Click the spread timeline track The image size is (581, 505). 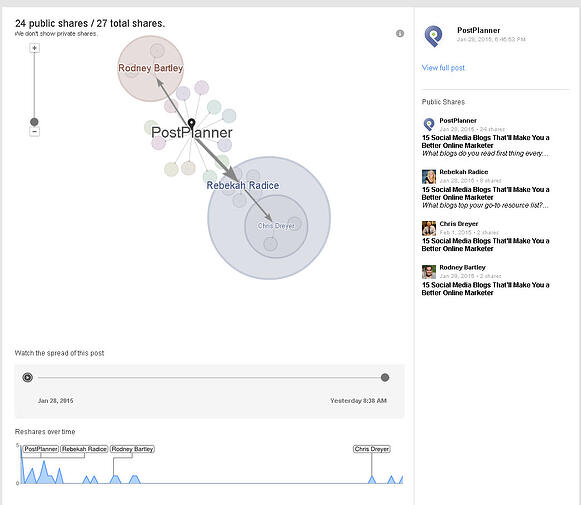(209, 378)
